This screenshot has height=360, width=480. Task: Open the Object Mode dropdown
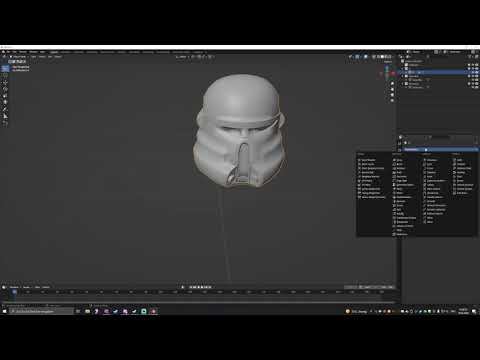(x=18, y=57)
